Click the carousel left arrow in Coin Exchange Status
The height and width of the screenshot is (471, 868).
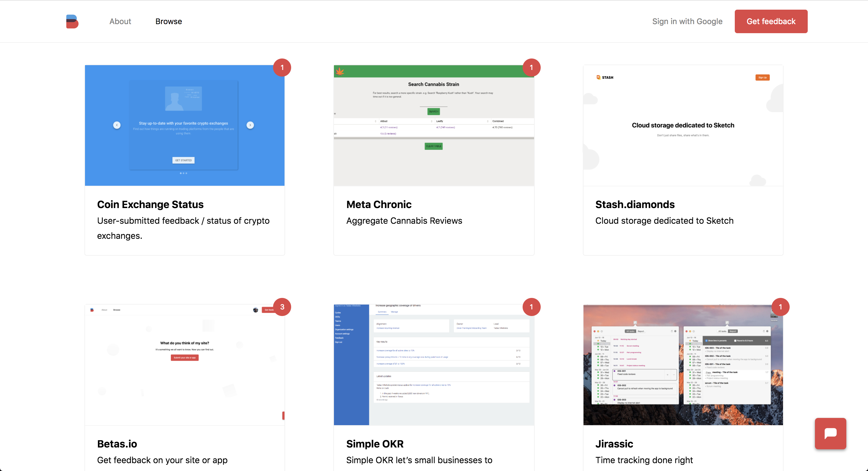[x=117, y=125]
